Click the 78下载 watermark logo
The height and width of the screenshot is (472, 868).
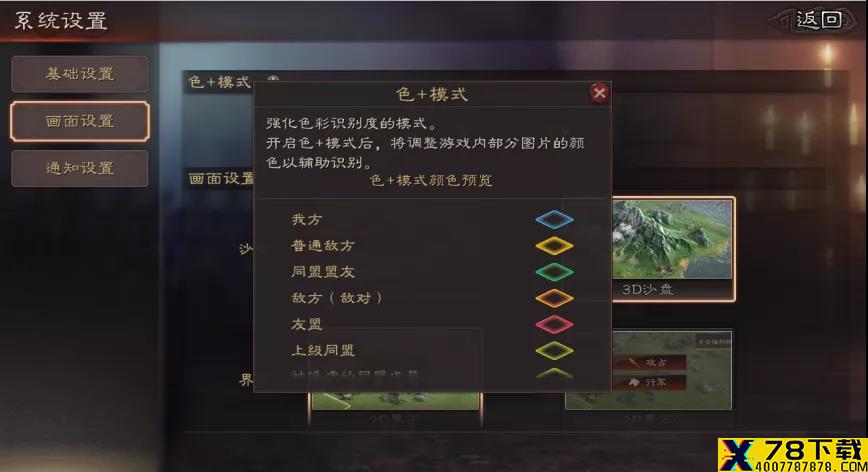792,455
